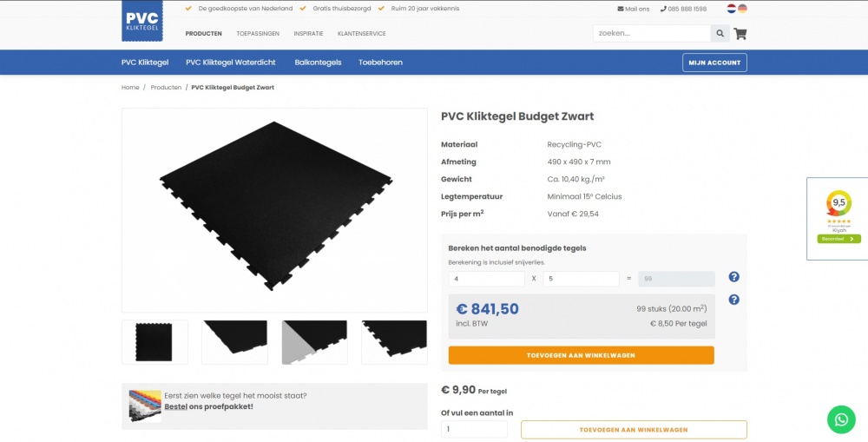
Task: Click text Gratis thuisbezorgd
Action: coord(341,9)
